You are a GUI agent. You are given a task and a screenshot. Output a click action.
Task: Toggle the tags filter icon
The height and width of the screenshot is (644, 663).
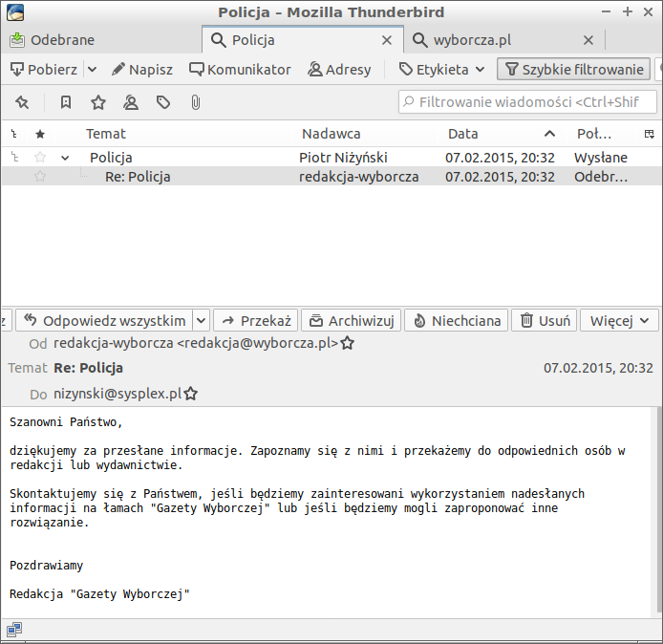(x=163, y=102)
